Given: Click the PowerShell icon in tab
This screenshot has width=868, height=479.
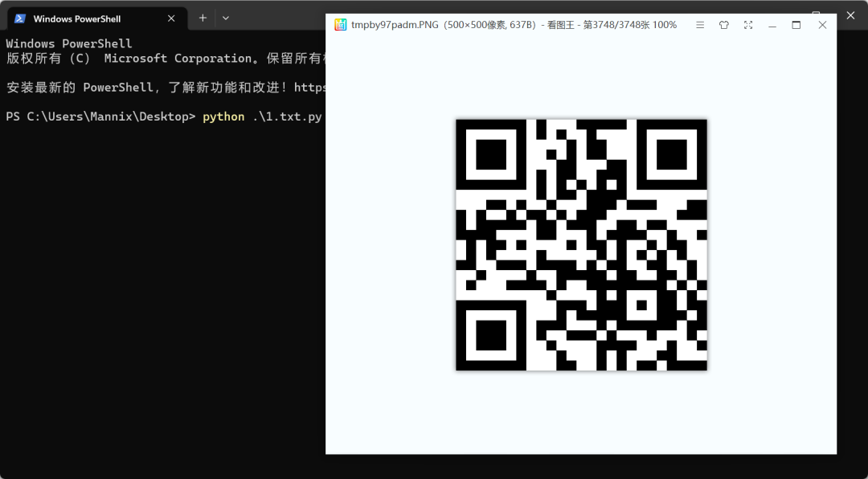Looking at the screenshot, I should point(20,18).
